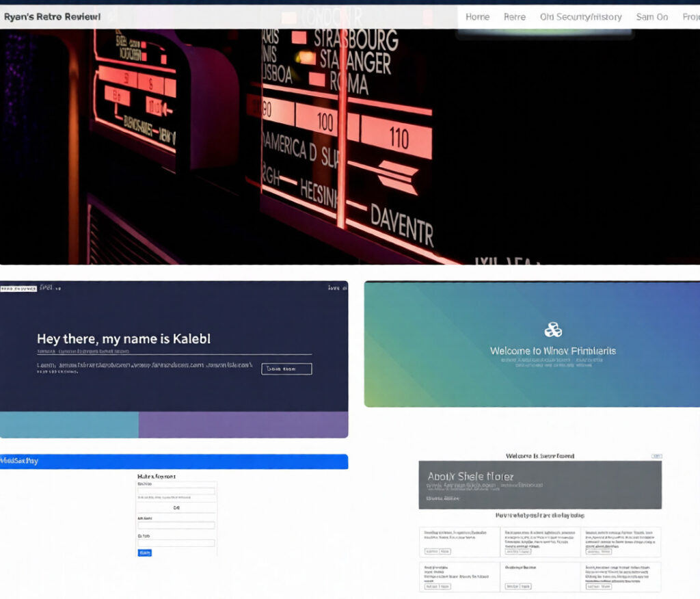Click the small button above the gray banner
This screenshot has width=700, height=599.
(656, 455)
